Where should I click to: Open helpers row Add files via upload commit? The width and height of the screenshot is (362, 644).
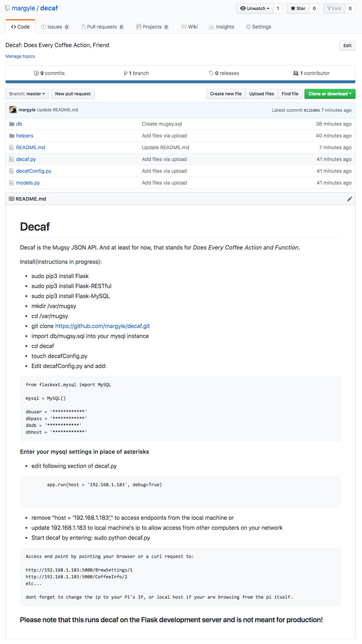coord(164,136)
